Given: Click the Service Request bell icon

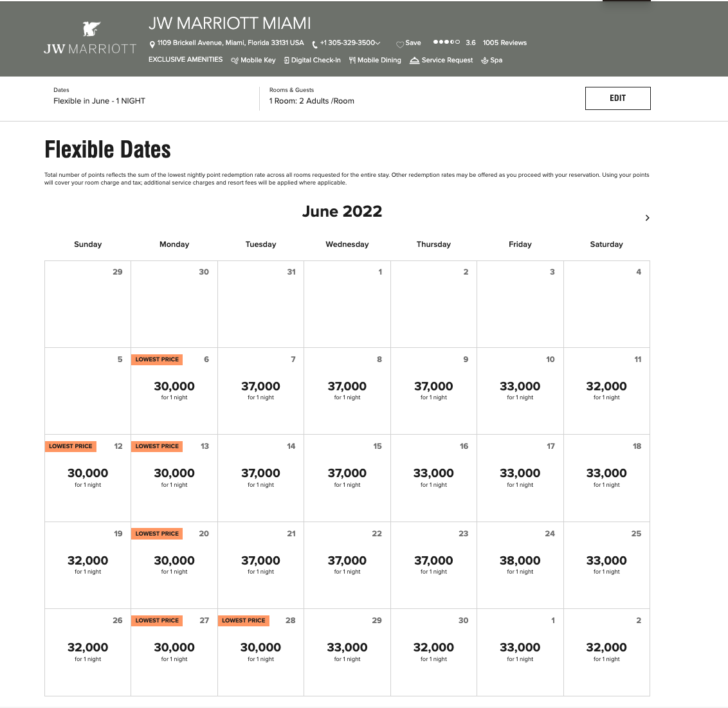Looking at the screenshot, I should coord(415,60).
